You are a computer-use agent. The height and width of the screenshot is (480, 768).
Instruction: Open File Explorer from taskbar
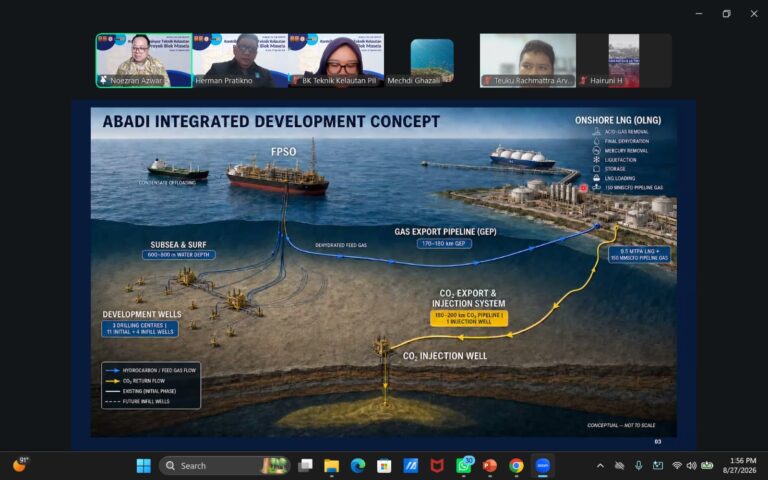[332, 466]
